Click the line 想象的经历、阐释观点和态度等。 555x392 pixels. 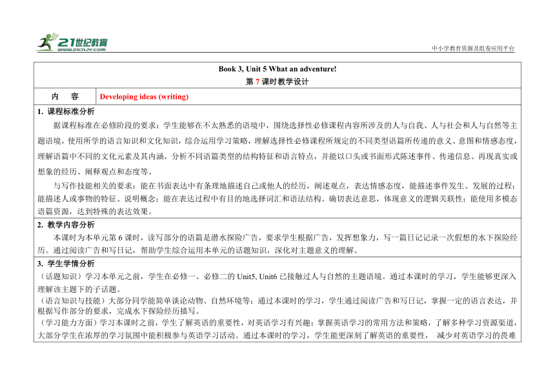[x=96, y=171]
